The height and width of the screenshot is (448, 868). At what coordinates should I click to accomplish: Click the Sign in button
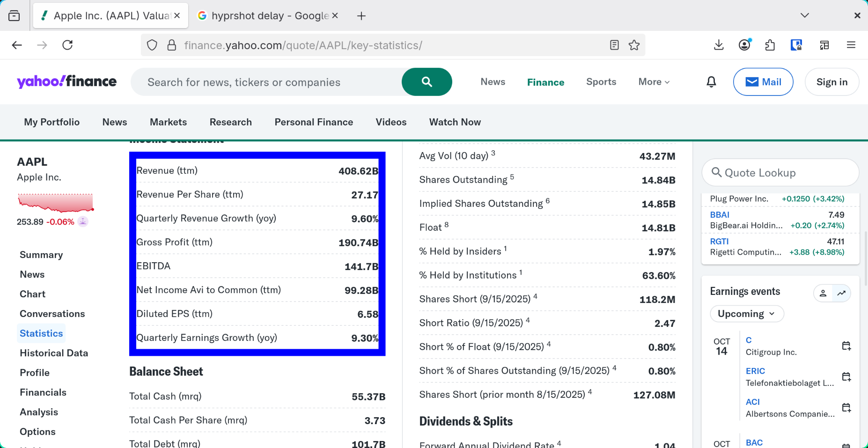[x=831, y=82]
